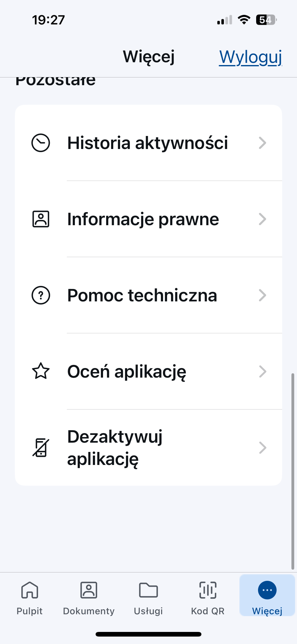Tap the ID card icon for legal info
297x644 pixels.
point(41,219)
